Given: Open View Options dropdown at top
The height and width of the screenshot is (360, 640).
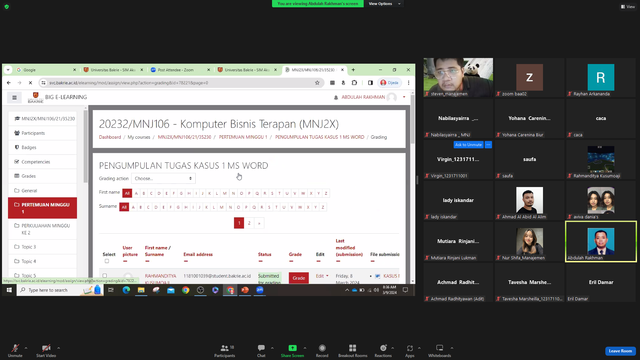Looking at the screenshot, I should pos(384,4).
